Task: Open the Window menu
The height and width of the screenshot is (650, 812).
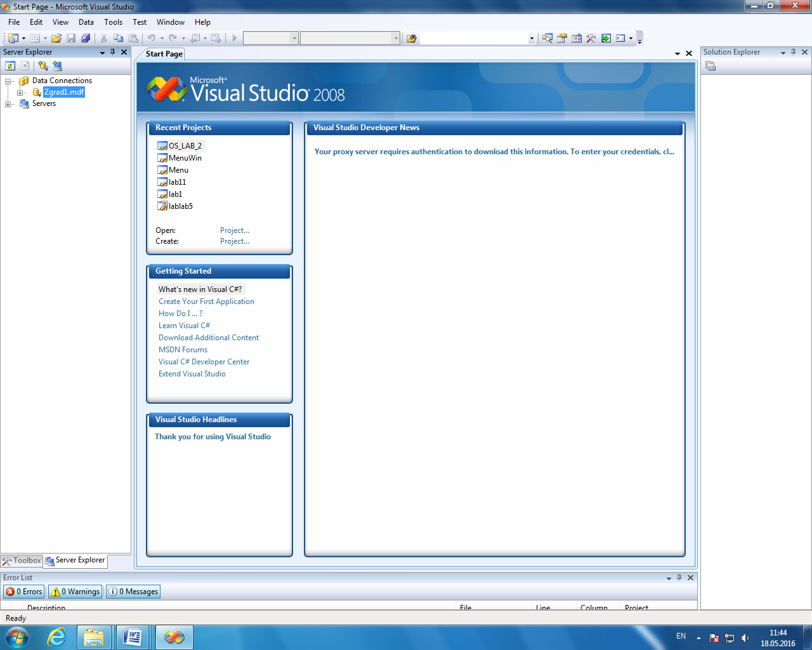Action: [x=171, y=22]
